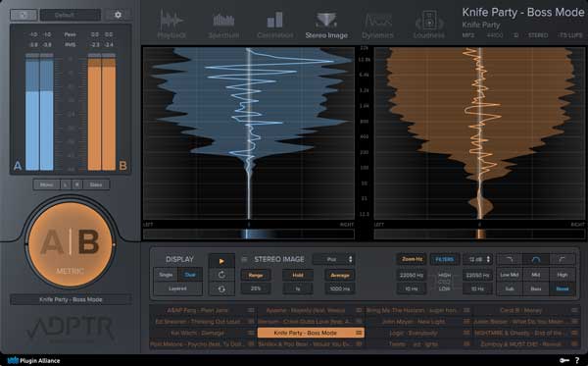Click the orange stereo balance bar under right graph

point(479,234)
